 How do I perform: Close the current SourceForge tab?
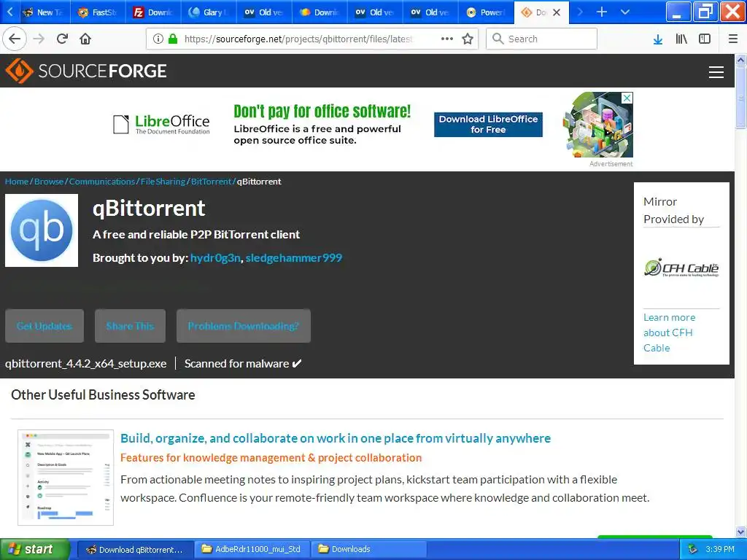557,12
